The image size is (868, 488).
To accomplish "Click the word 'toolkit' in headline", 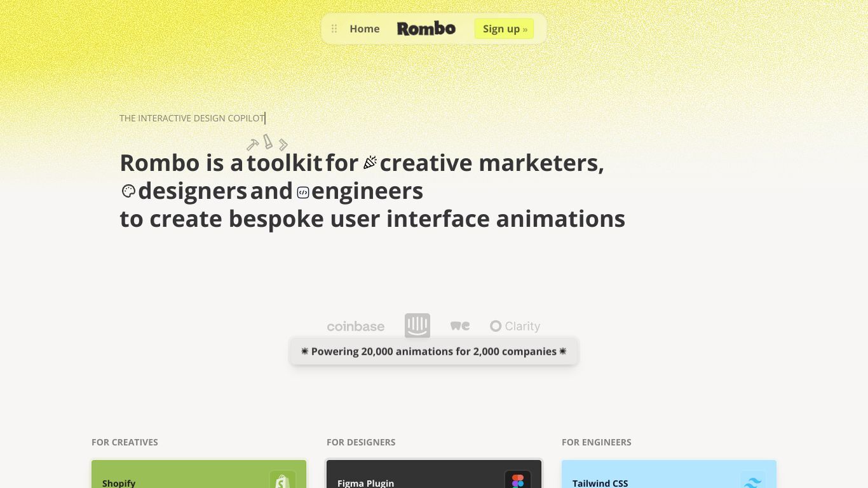I will click(285, 163).
